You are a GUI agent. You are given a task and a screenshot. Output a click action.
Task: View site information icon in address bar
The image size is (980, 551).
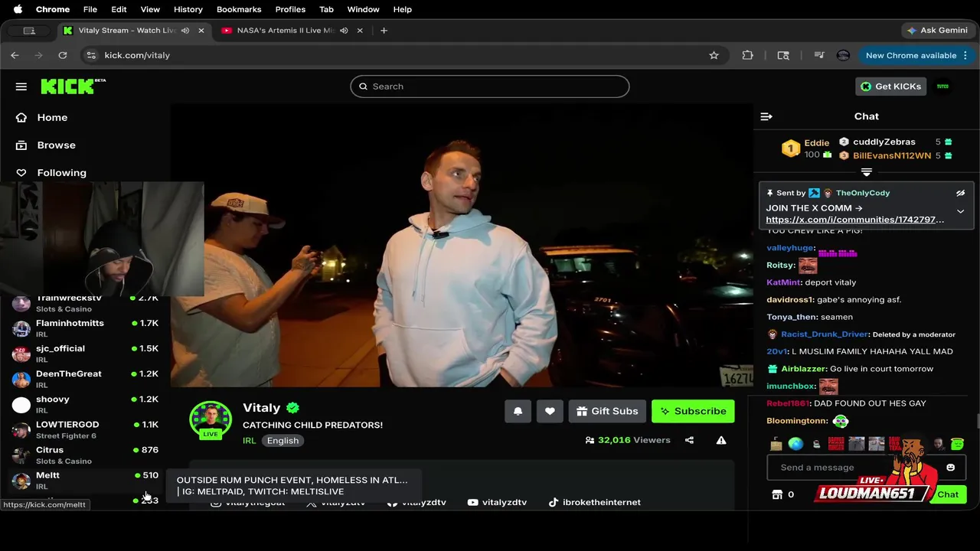[91, 55]
